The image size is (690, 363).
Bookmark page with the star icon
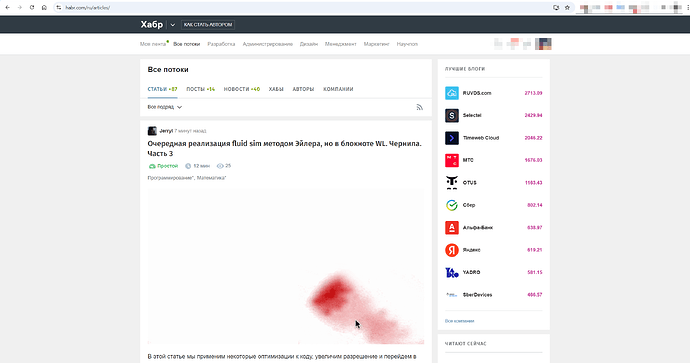[x=567, y=7]
